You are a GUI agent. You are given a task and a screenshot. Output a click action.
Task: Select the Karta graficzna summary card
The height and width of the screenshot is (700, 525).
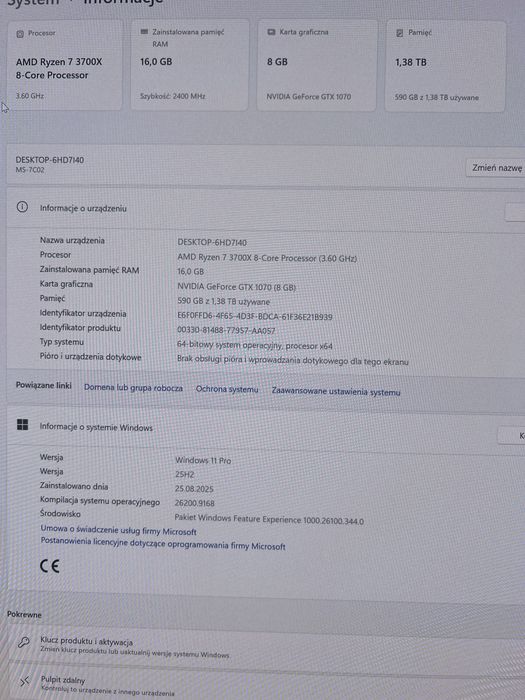pos(317,65)
